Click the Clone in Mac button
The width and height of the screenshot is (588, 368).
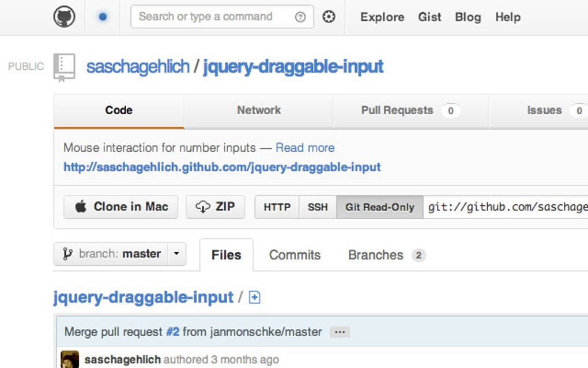point(120,207)
